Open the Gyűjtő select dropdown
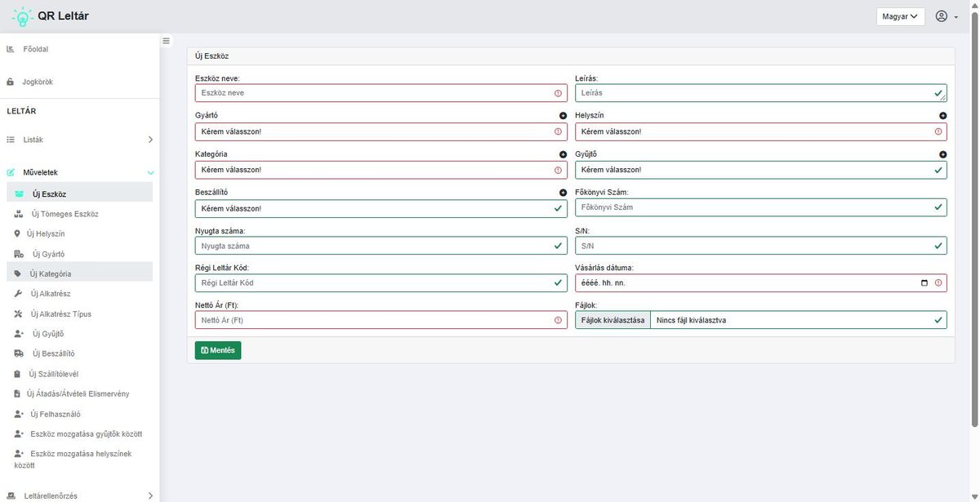Screen dimensions: 980x502 pos(761,170)
